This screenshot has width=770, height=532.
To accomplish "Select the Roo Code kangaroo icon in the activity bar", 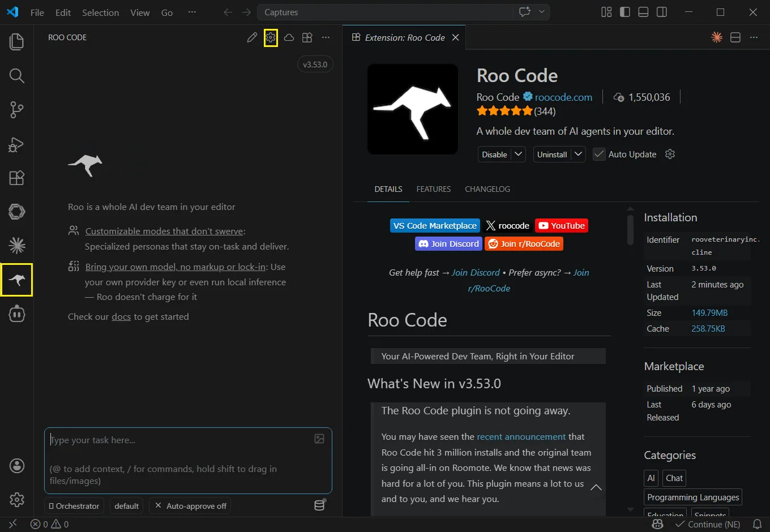I will coord(16,280).
